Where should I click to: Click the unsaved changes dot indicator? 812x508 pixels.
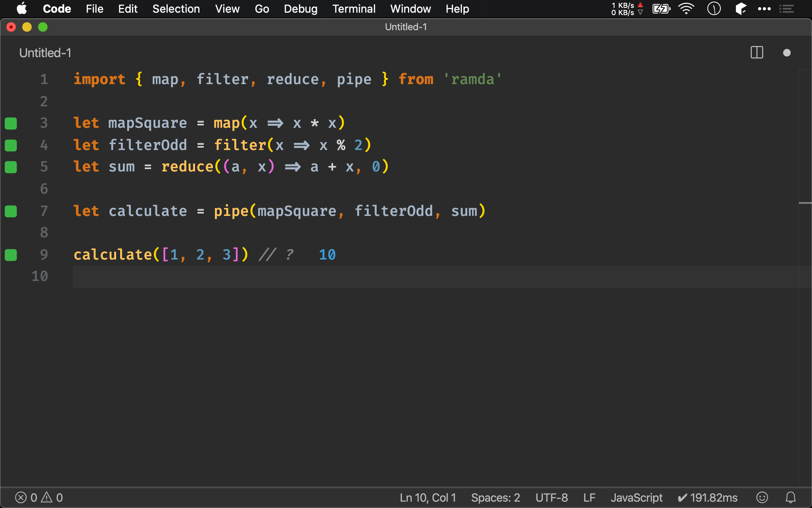[787, 53]
